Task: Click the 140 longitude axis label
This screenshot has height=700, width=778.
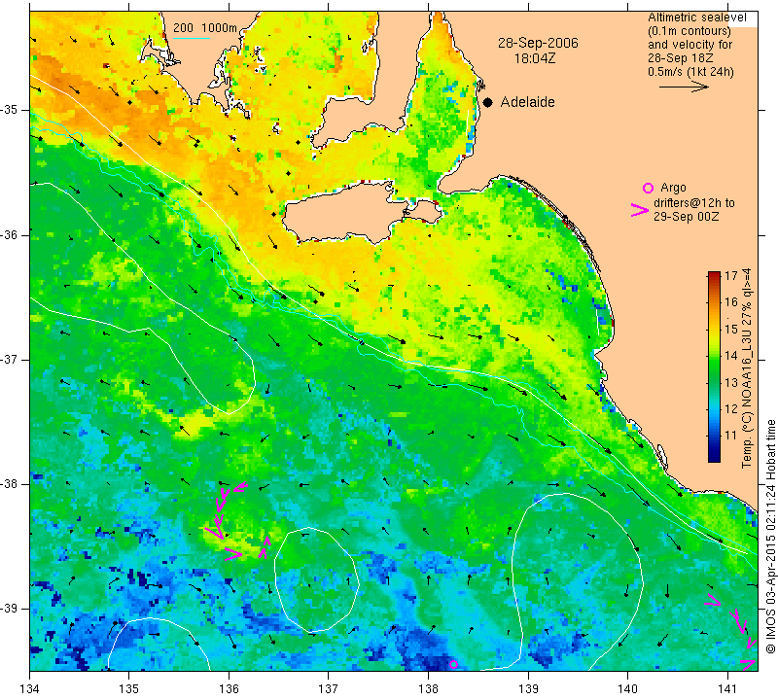Action: click(x=627, y=688)
